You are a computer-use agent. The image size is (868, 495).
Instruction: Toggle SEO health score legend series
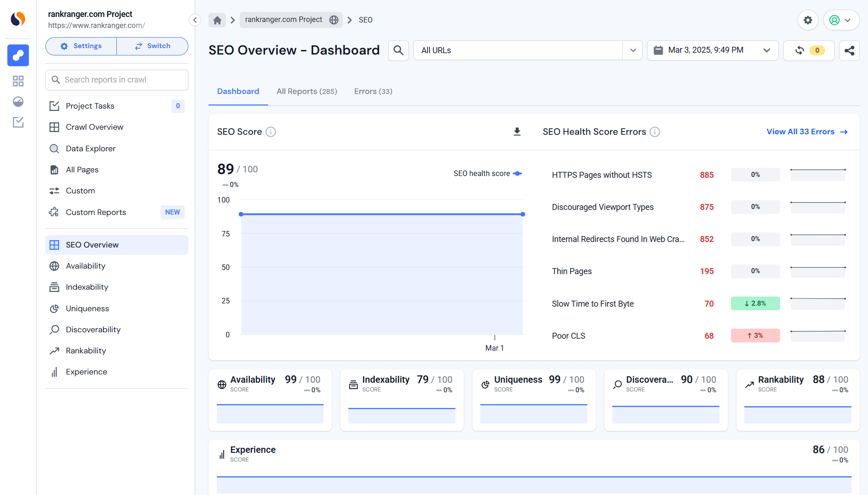click(488, 174)
